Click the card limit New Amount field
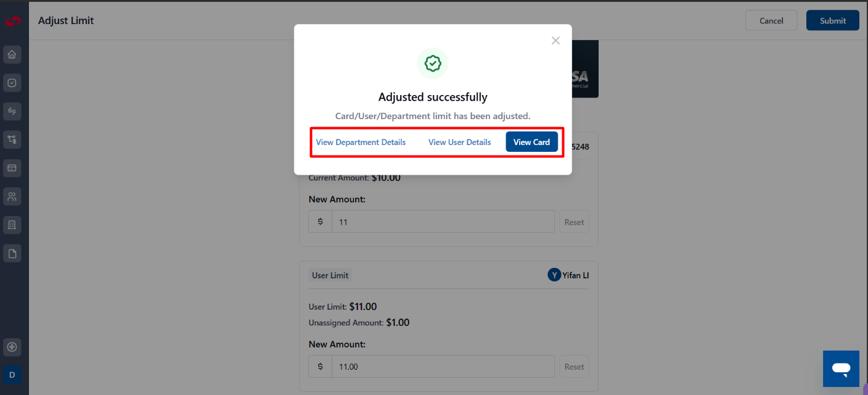 coord(443,222)
